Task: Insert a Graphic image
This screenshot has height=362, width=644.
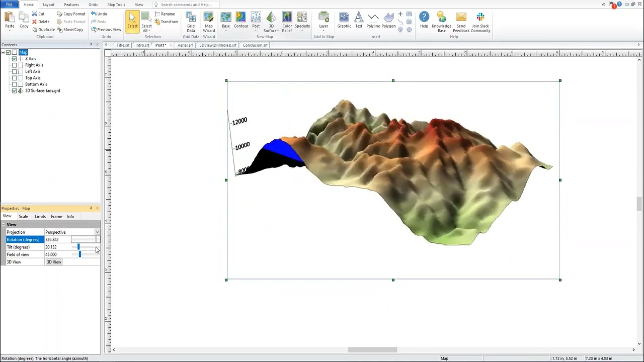Action: click(x=344, y=21)
